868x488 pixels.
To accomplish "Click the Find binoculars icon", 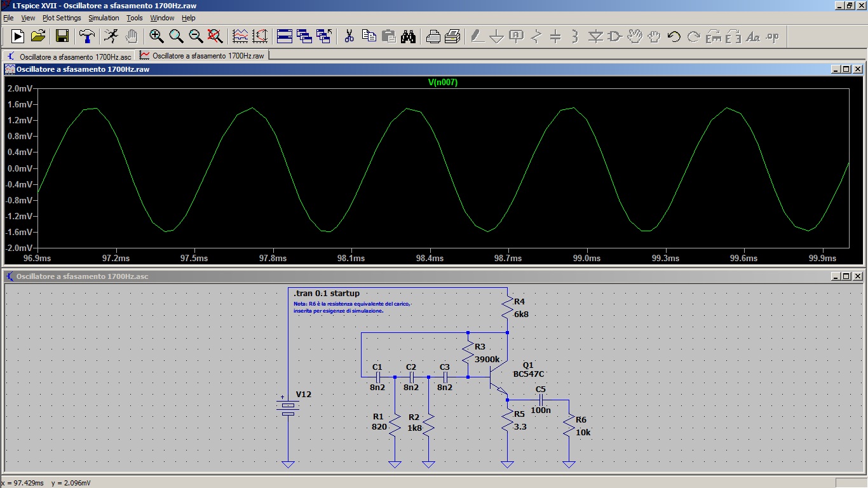I will 408,36.
